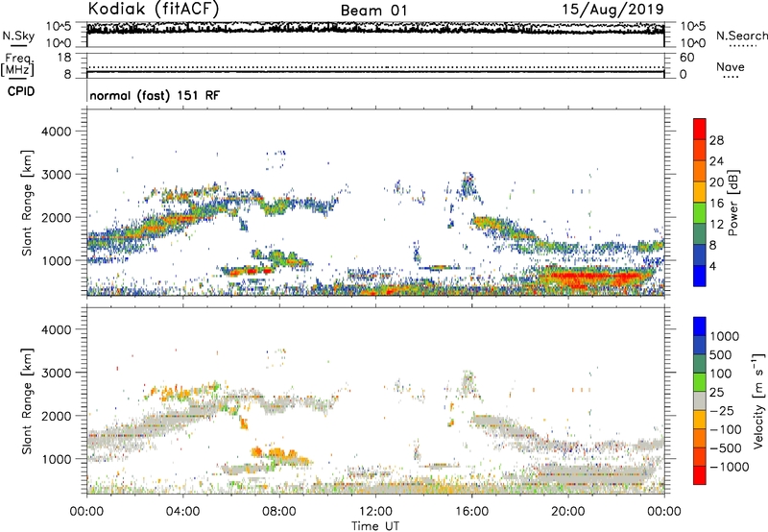Click the '12:00' time axis label

pyautogui.click(x=375, y=512)
